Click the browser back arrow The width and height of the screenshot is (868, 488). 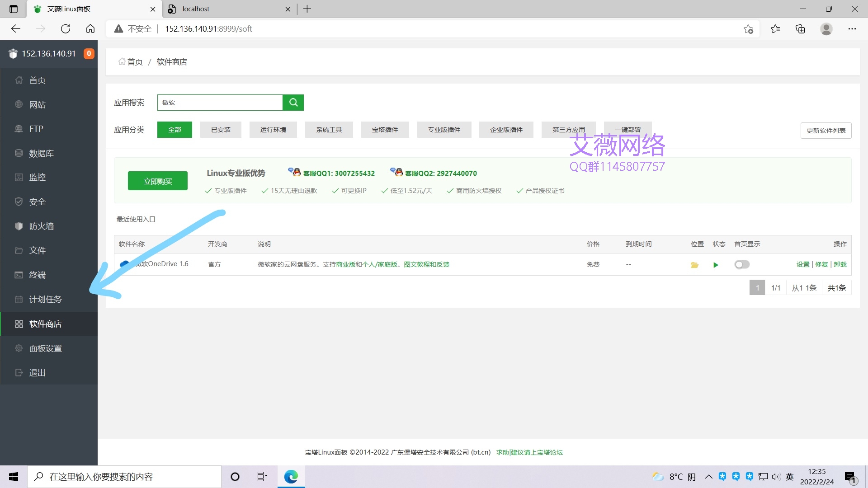click(x=16, y=29)
